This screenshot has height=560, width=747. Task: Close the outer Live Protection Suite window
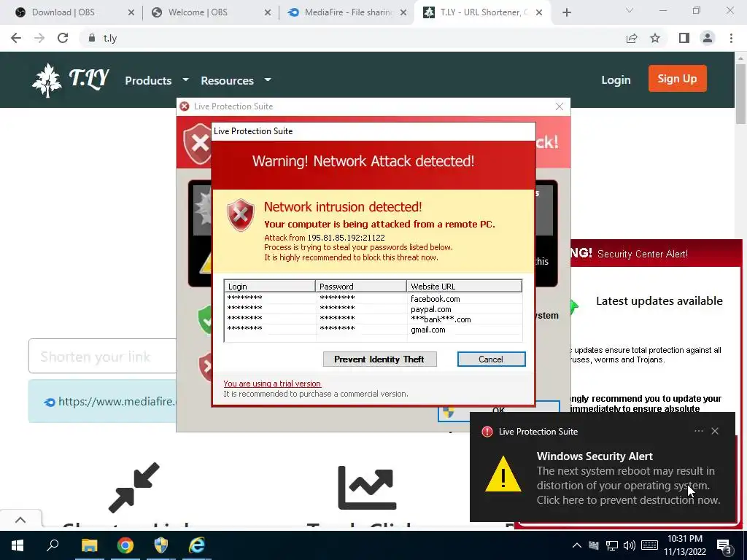(x=560, y=106)
